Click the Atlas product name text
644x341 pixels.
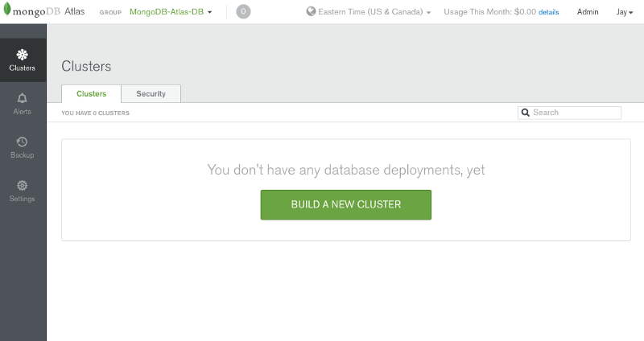pyautogui.click(x=74, y=11)
